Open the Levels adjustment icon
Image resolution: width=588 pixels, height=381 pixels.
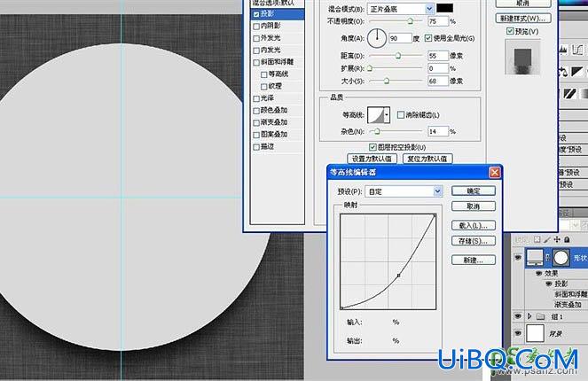pyautogui.click(x=564, y=51)
